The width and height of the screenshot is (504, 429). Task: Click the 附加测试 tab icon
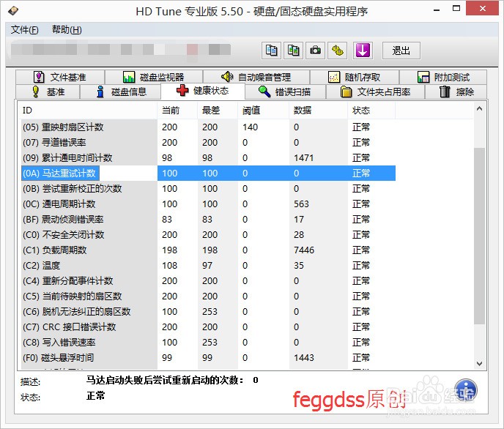click(x=423, y=77)
